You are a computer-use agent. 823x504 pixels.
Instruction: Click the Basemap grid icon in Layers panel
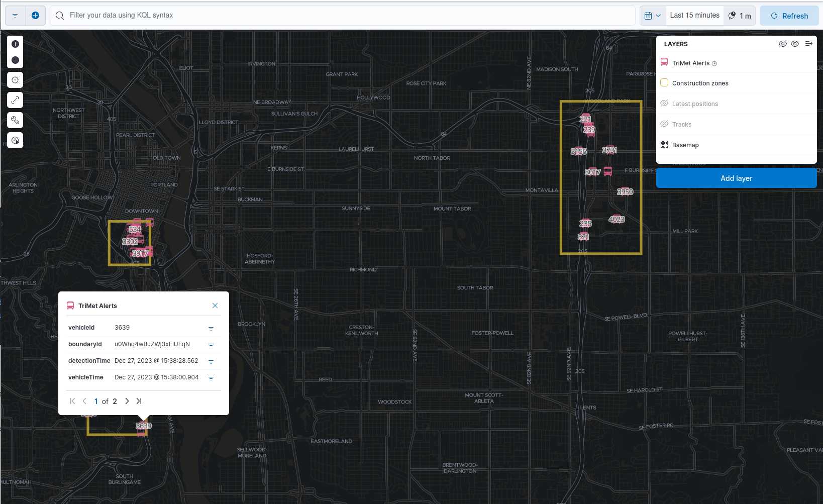[x=664, y=145]
